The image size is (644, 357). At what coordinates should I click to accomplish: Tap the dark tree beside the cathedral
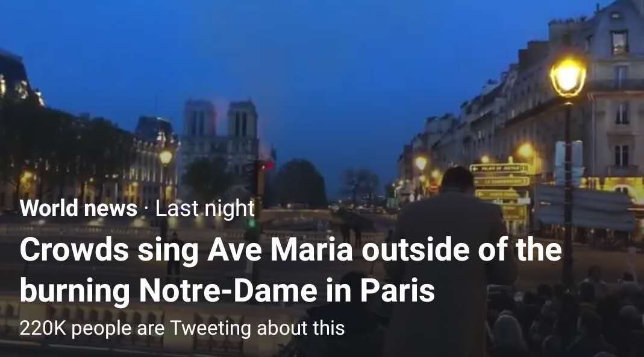pyautogui.click(x=301, y=185)
